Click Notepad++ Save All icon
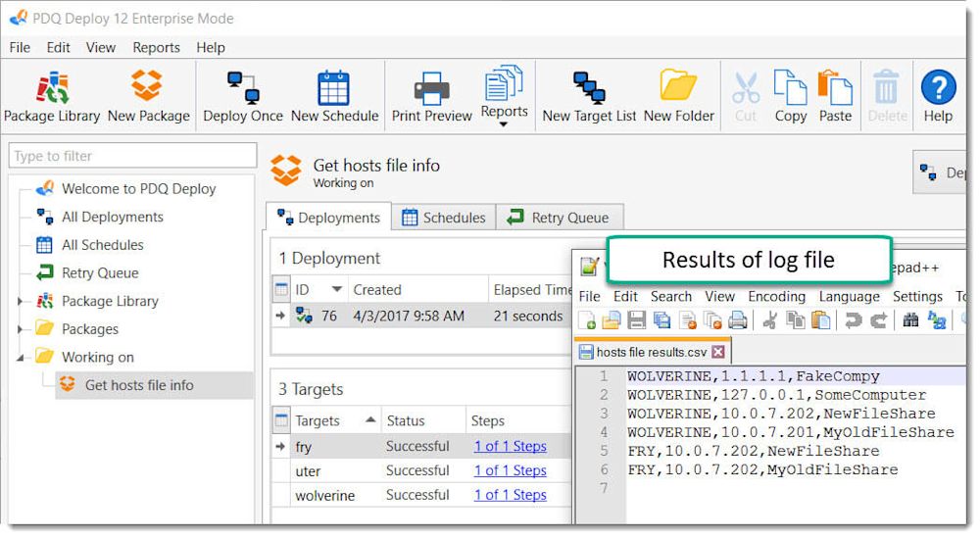The width and height of the screenshot is (980, 538). pos(661,320)
